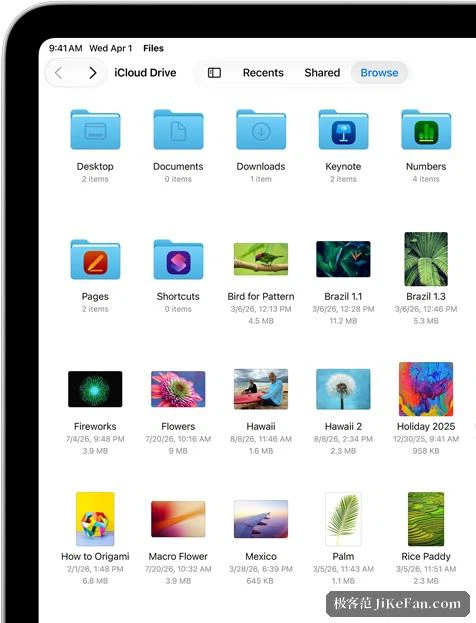Click the 4 items count under Numbers
The width and height of the screenshot is (476, 623).
pyautogui.click(x=426, y=179)
